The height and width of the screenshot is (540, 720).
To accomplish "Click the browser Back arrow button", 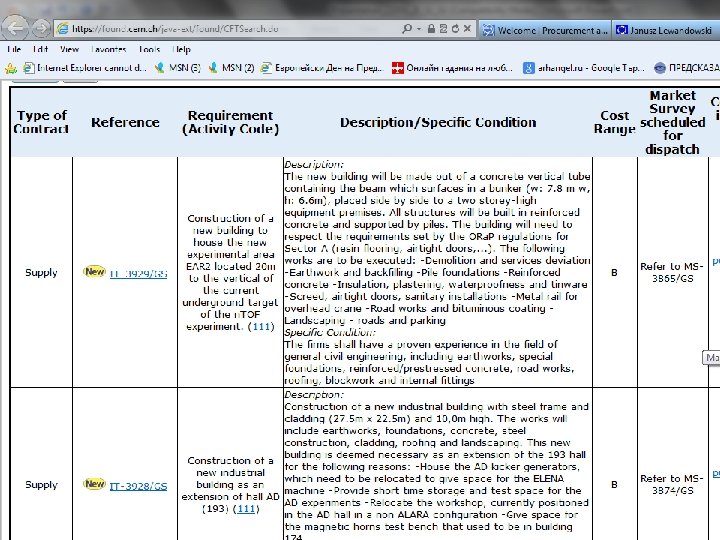I will (16, 28).
